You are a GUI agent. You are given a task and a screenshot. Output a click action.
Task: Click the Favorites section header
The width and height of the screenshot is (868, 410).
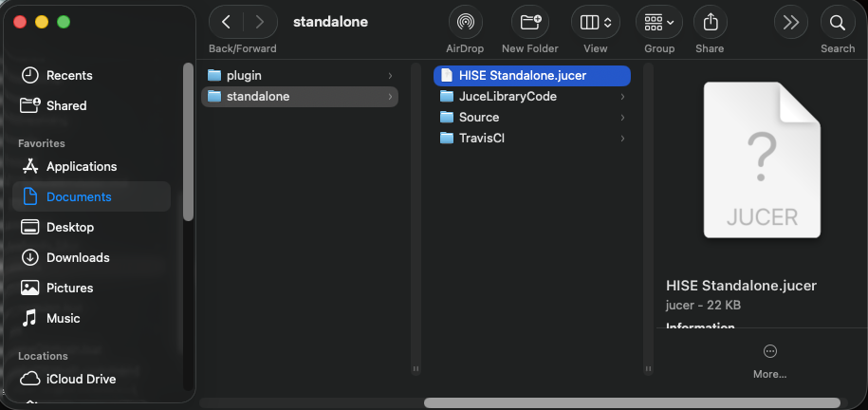(x=42, y=143)
